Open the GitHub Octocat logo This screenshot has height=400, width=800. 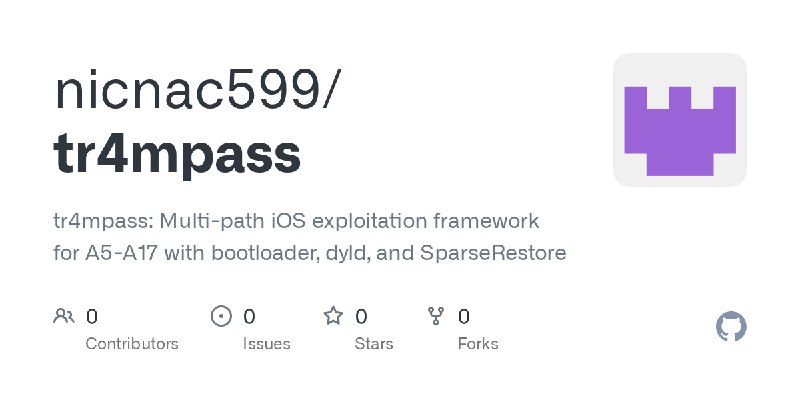tap(731, 326)
